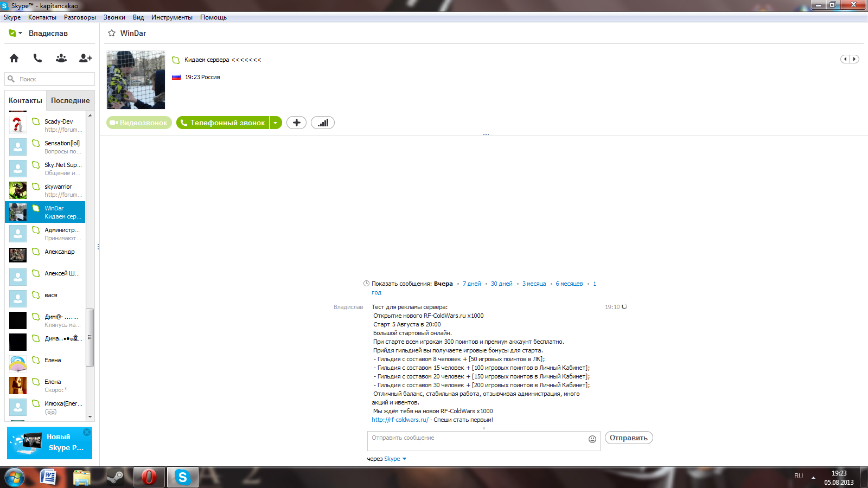
Task: Click the Александр avatar thumbnail
Action: click(x=18, y=255)
